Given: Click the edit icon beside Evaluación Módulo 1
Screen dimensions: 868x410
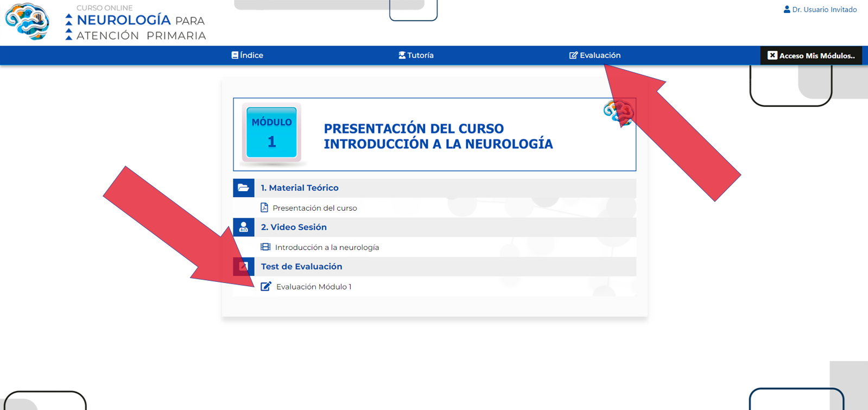Looking at the screenshot, I should 265,286.
